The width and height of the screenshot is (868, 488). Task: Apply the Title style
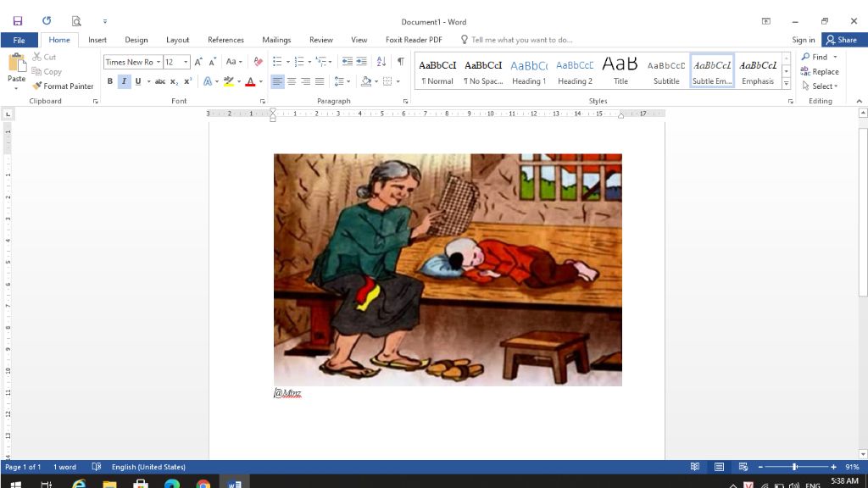coord(620,71)
